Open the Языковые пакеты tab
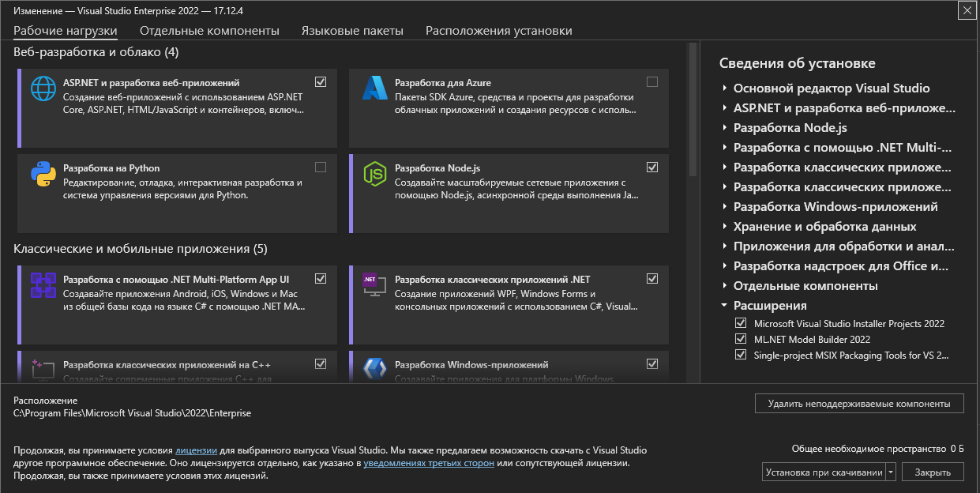Screen dimensions: 980x493 (352, 31)
